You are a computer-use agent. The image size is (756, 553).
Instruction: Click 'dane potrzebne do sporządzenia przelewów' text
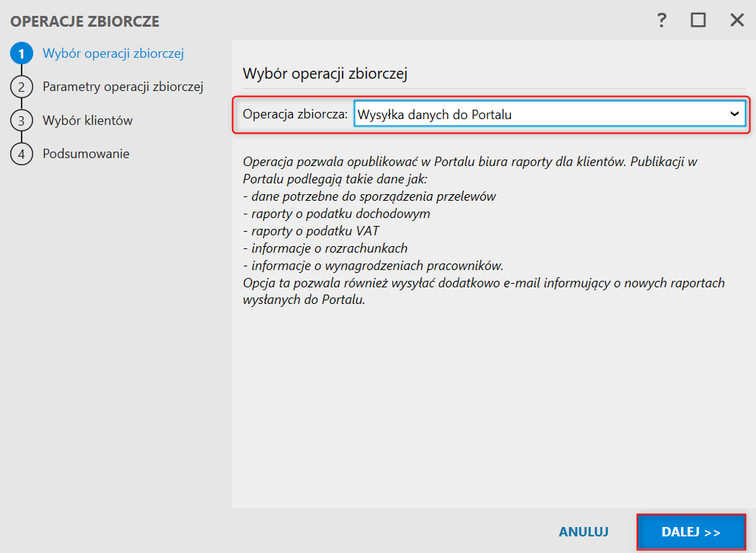click(x=374, y=196)
